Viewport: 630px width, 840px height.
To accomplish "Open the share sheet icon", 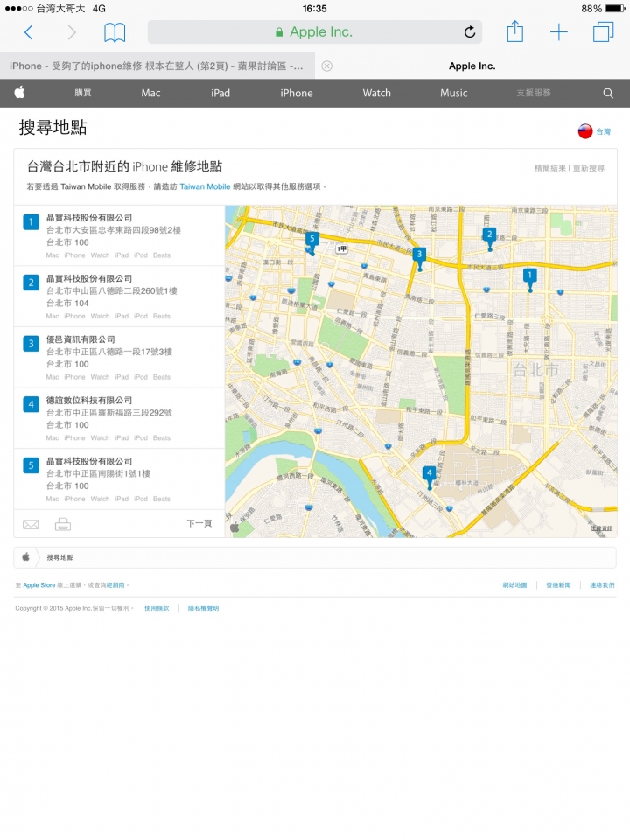I will tap(514, 31).
